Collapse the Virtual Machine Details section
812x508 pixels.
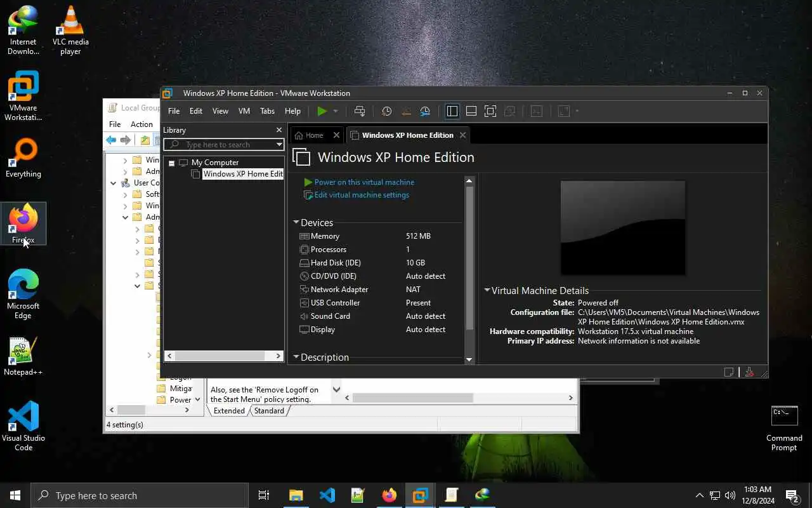[x=487, y=290]
